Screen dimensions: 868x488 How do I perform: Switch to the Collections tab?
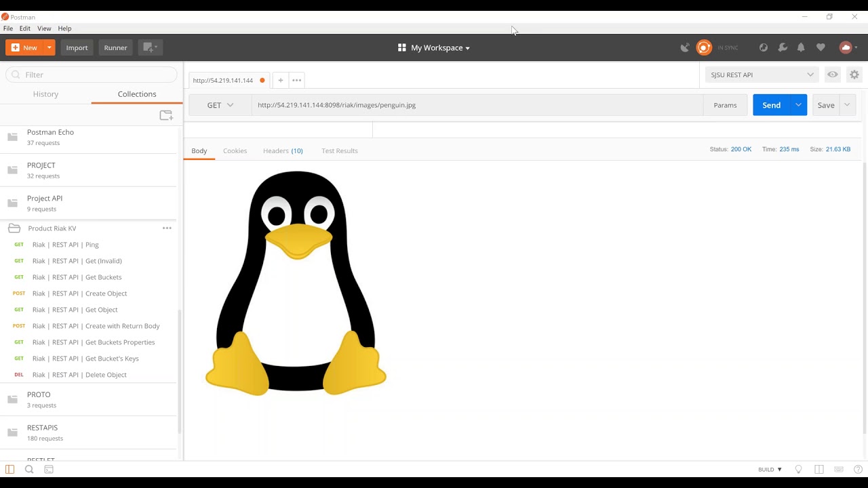(x=137, y=94)
